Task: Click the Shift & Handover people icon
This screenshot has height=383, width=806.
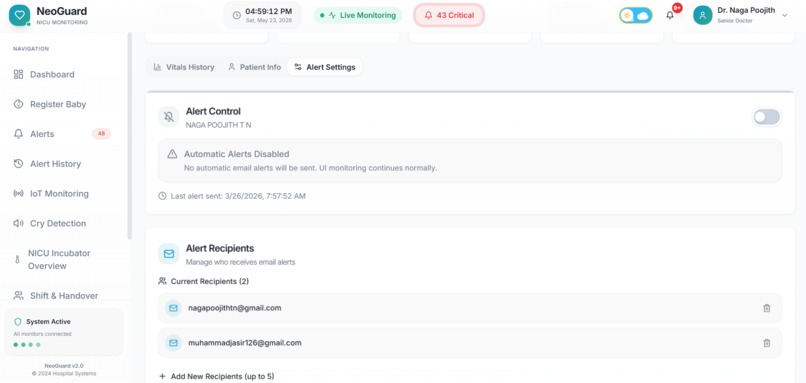Action: tap(19, 296)
